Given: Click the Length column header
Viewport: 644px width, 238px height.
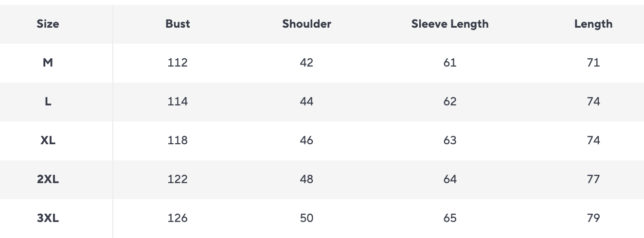Looking at the screenshot, I should [x=593, y=24].
